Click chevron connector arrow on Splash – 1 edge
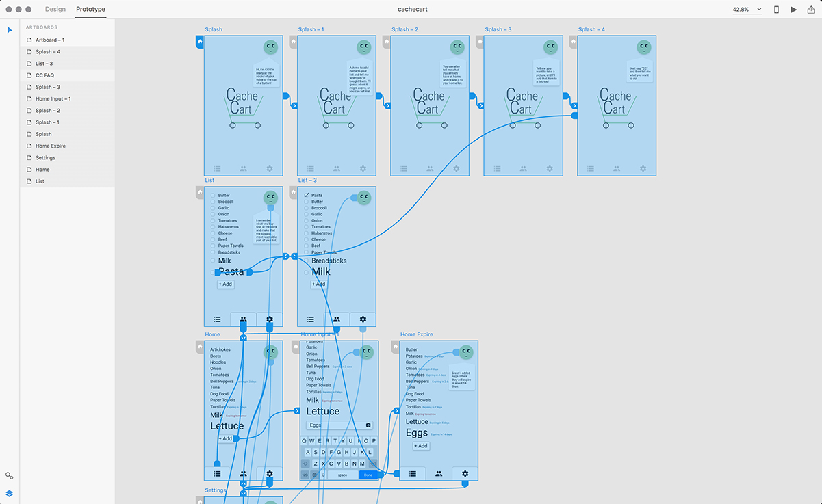 tap(387, 105)
